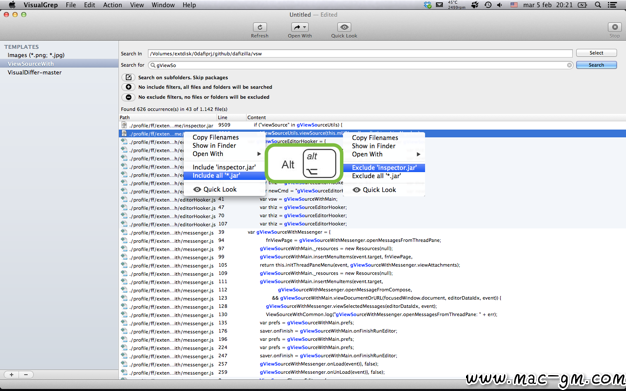Viewport: 626px width, 391px height.
Task: Click into the Search for text field
Action: click(361, 65)
